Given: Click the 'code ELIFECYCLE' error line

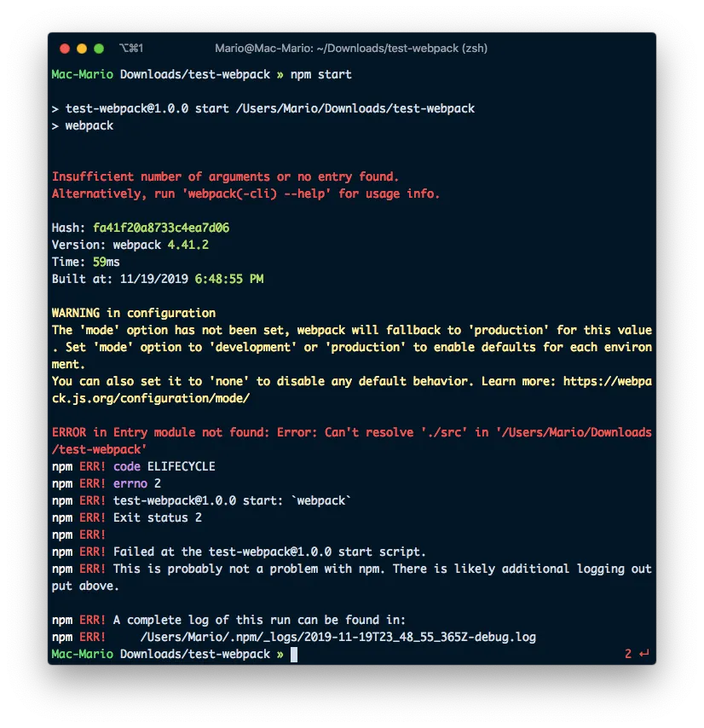Looking at the screenshot, I should click(133, 466).
